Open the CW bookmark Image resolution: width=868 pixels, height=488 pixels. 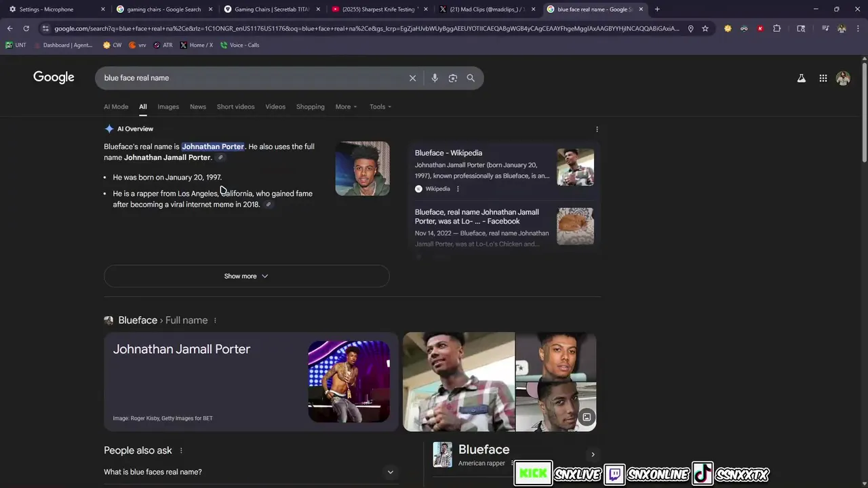coord(112,45)
